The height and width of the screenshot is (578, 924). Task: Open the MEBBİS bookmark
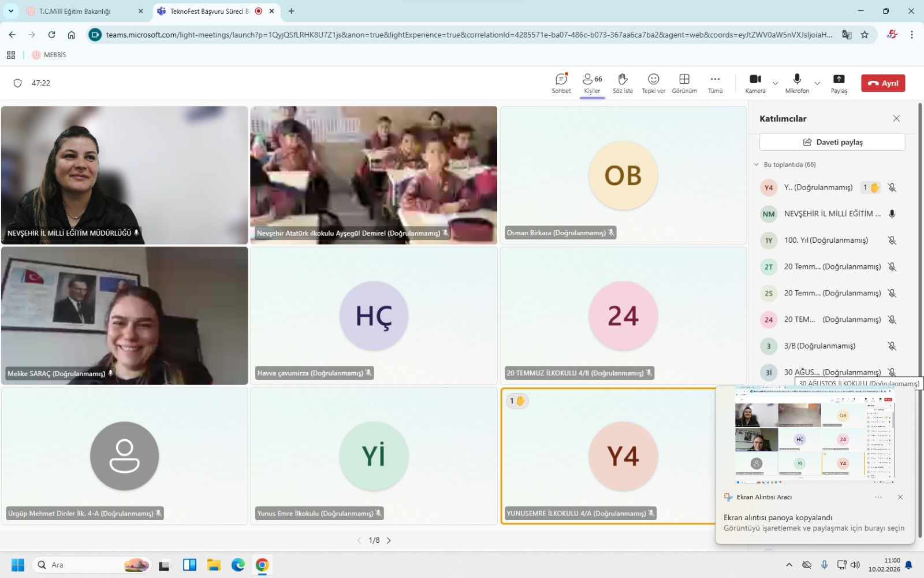[49, 55]
